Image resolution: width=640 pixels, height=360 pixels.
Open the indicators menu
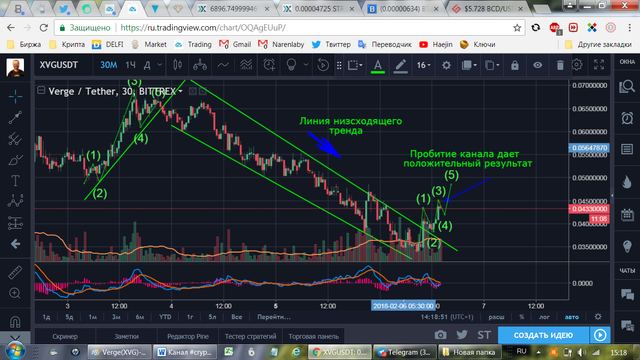pos(223,65)
